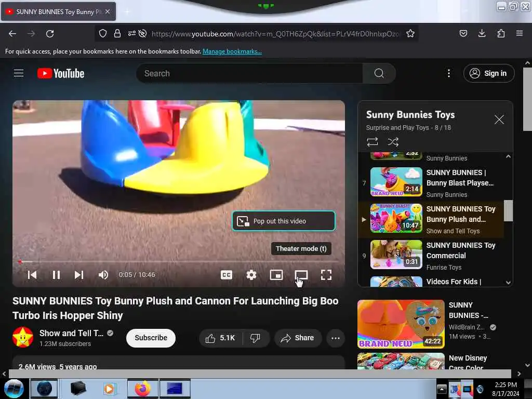Go to YouTube home via logo
This screenshot has width=532, height=399.
tap(61, 73)
